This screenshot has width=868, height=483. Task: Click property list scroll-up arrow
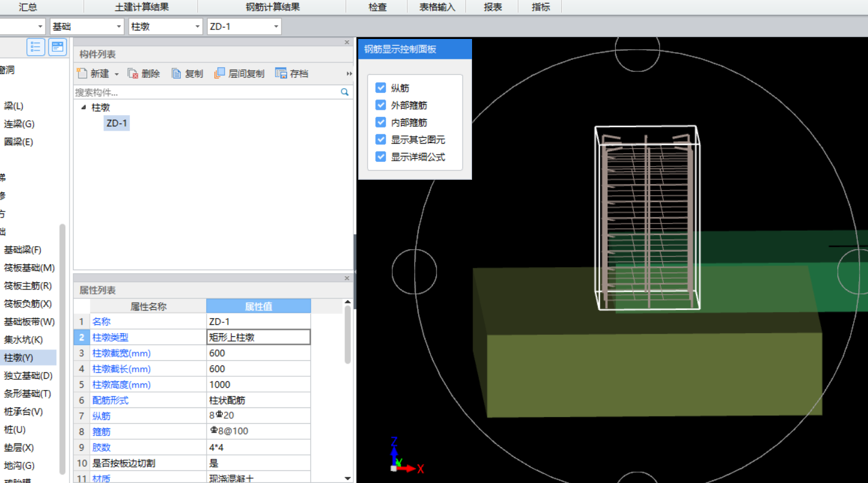[348, 303]
